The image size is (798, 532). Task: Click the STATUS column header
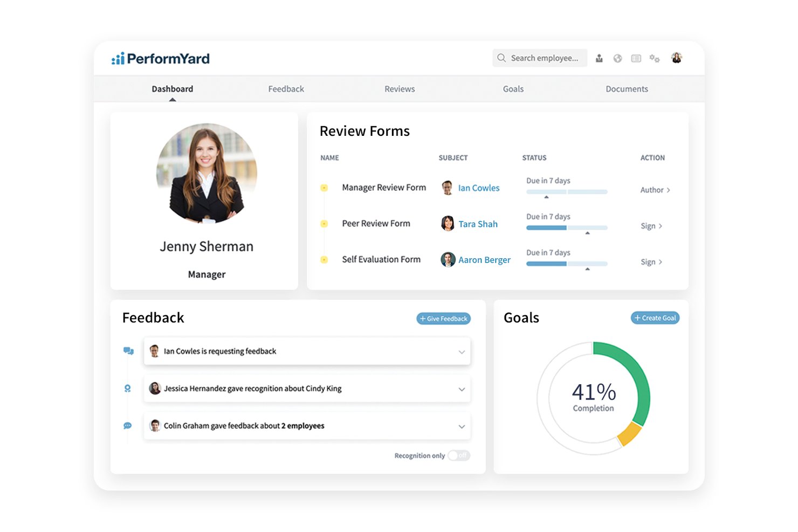click(534, 158)
